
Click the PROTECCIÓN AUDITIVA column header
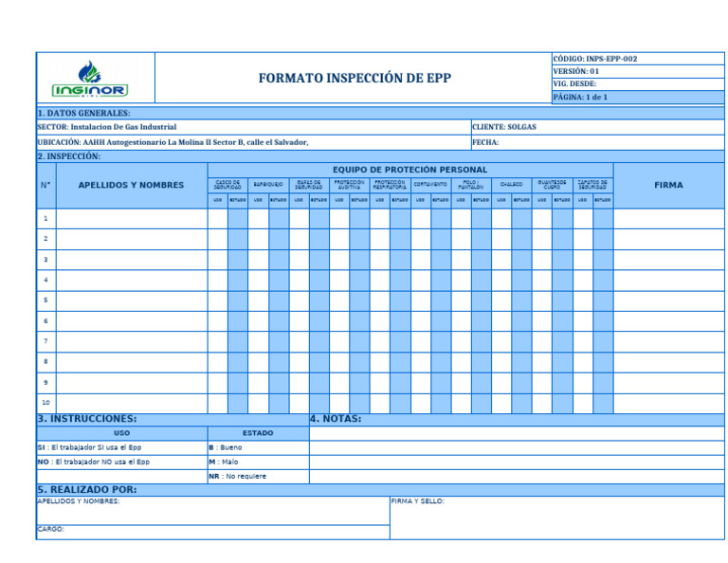[350, 185]
